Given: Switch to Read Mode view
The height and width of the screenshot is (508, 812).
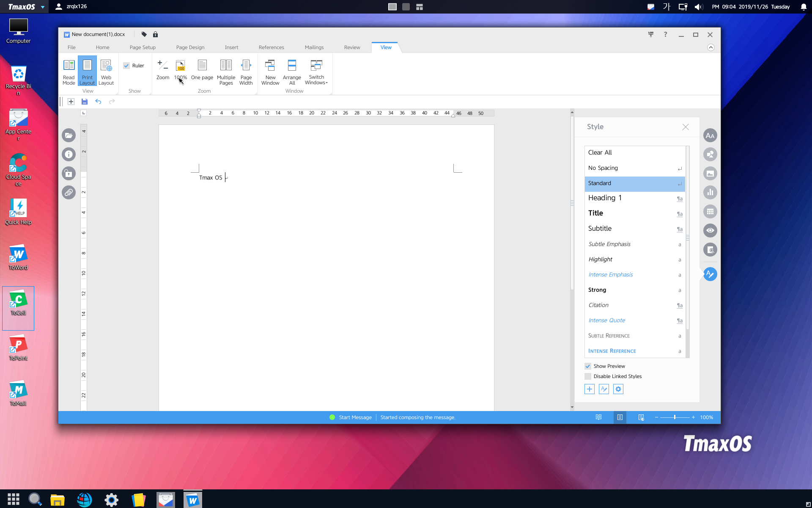Looking at the screenshot, I should coord(69,72).
